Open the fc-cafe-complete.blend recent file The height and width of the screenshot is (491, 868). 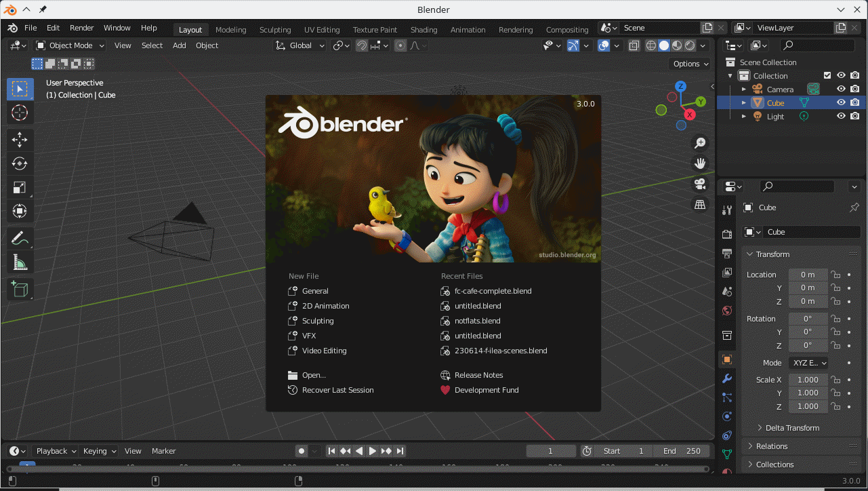pos(493,291)
